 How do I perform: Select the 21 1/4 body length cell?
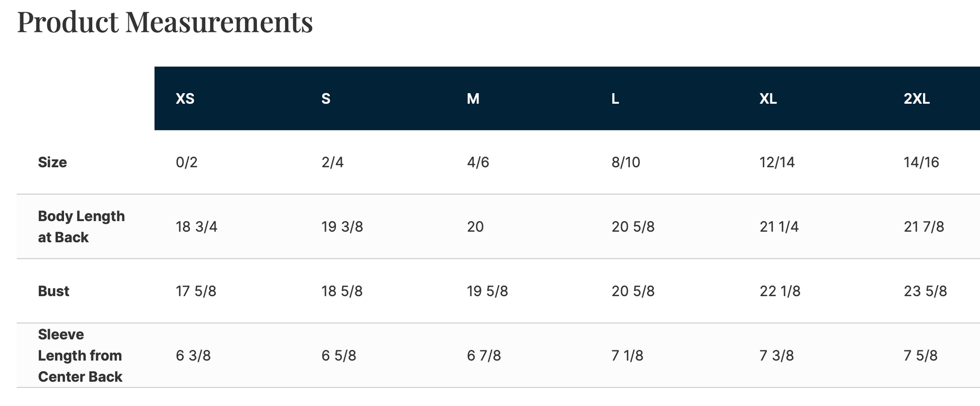[779, 227]
